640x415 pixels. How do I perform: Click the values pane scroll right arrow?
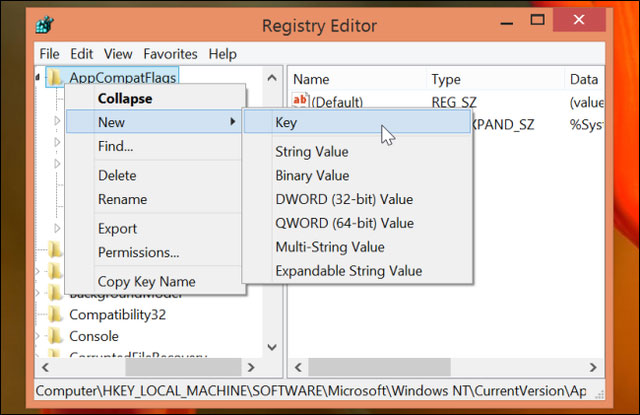point(593,367)
